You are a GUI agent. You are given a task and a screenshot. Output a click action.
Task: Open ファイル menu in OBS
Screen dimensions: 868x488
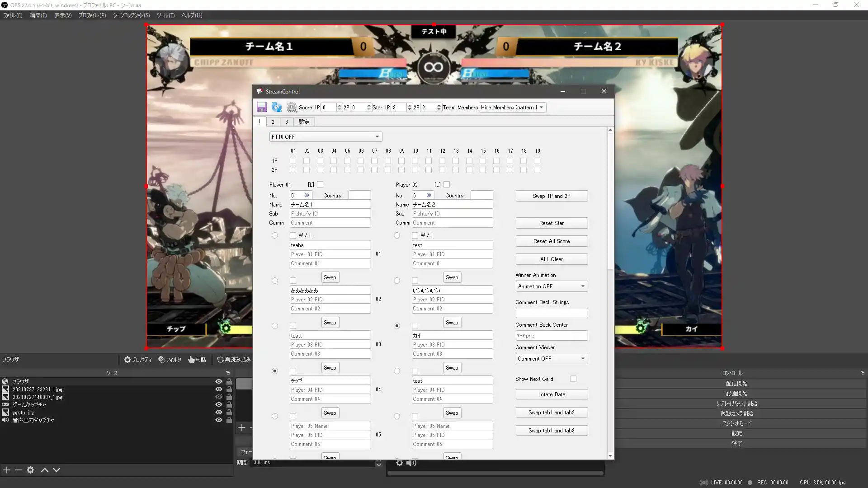click(13, 15)
